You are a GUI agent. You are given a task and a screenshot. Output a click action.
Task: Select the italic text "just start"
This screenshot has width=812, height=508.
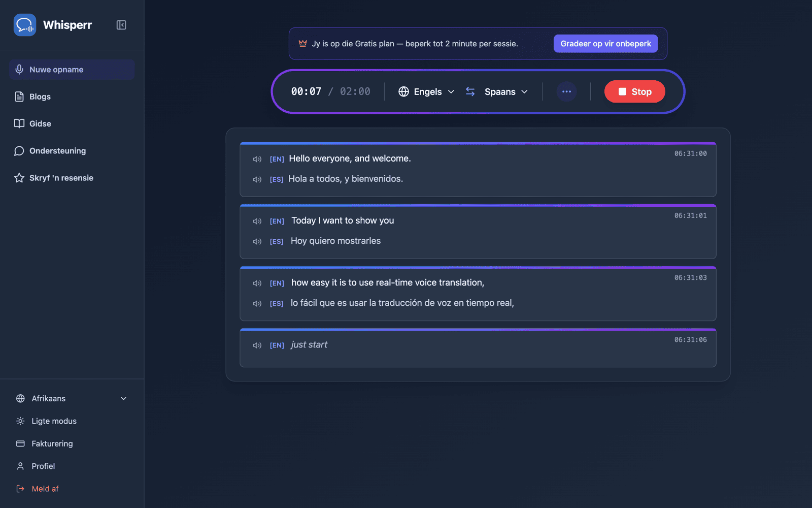(x=309, y=344)
